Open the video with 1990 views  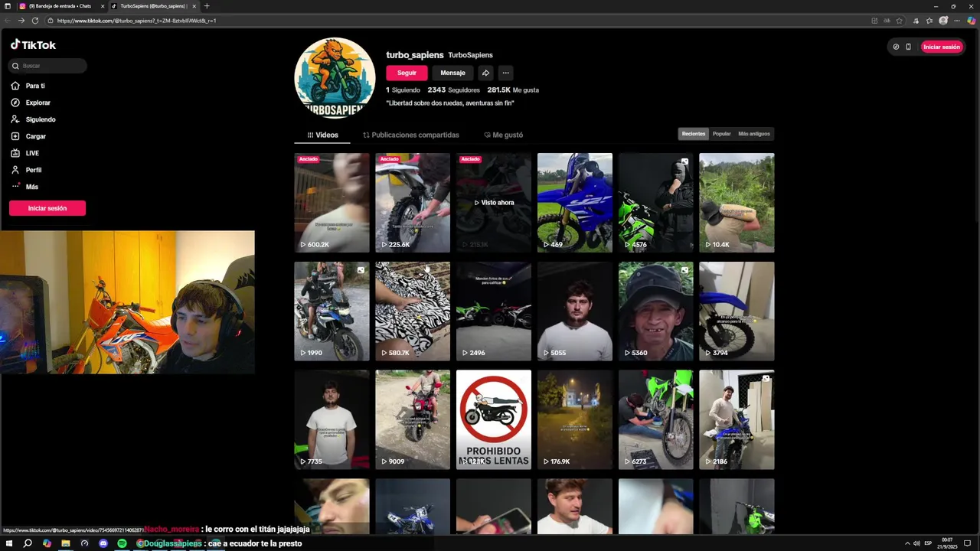(332, 311)
